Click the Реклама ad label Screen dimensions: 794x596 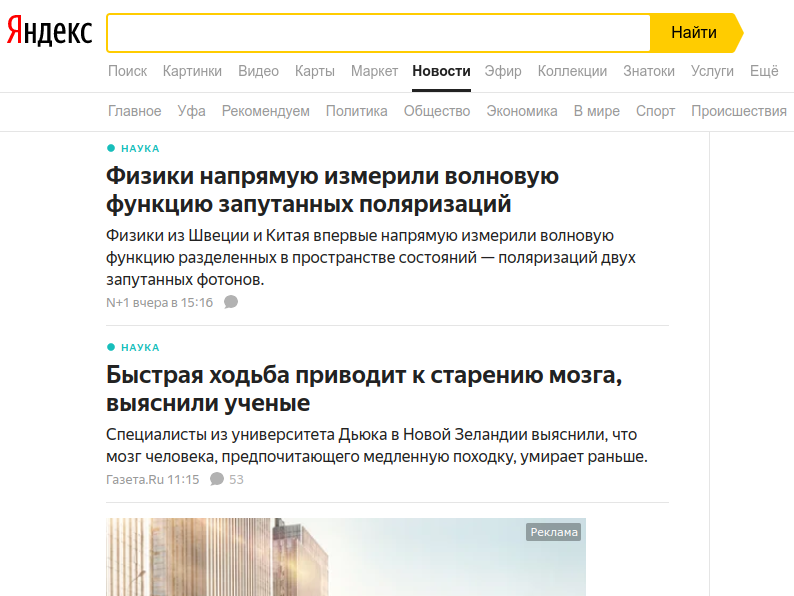point(553,532)
